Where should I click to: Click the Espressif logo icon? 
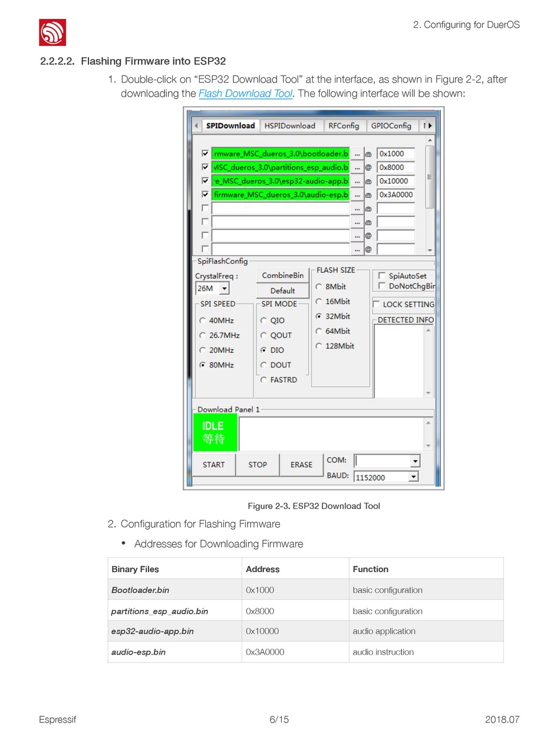point(52,32)
